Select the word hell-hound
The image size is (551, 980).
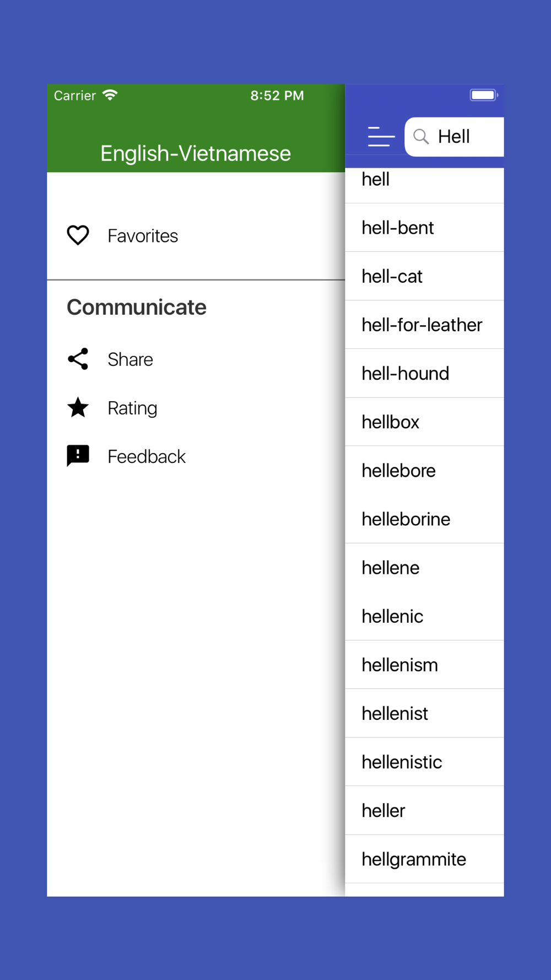424,373
